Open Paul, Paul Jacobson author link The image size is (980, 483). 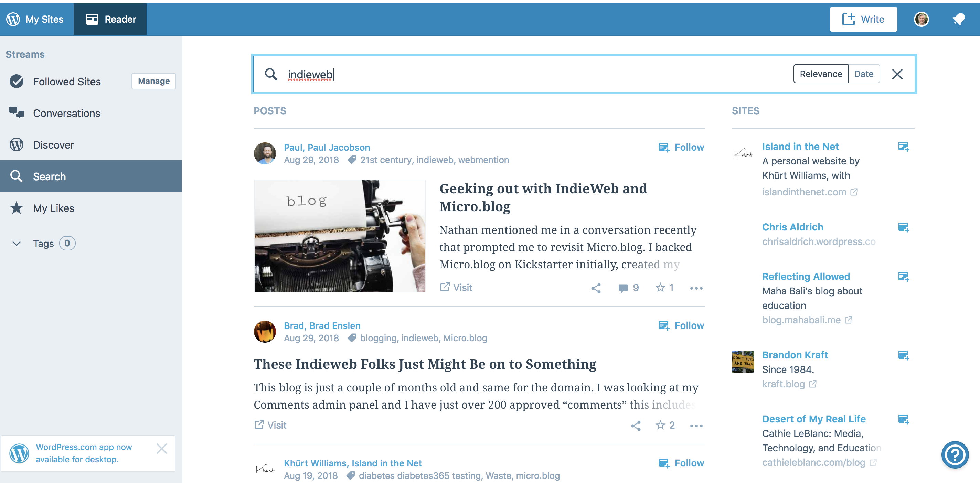327,147
